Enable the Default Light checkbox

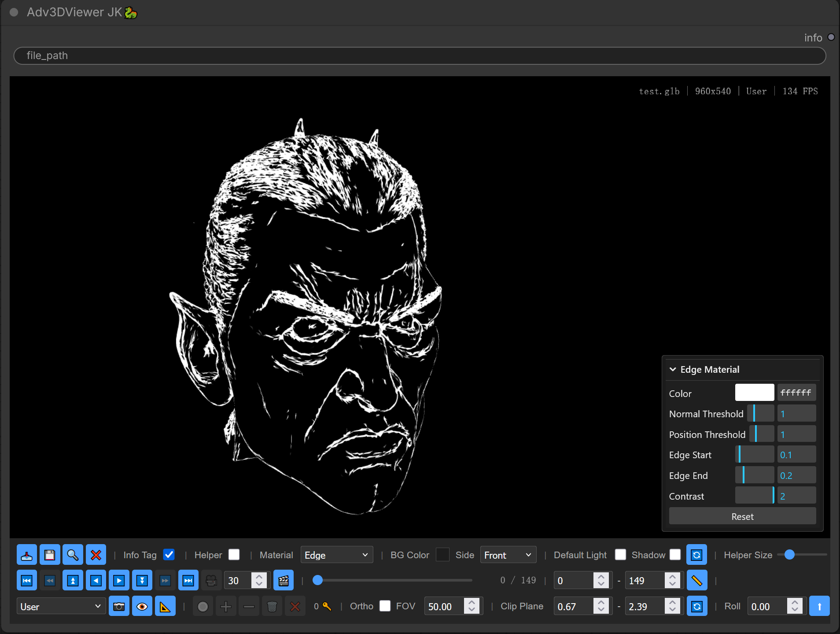click(x=620, y=555)
